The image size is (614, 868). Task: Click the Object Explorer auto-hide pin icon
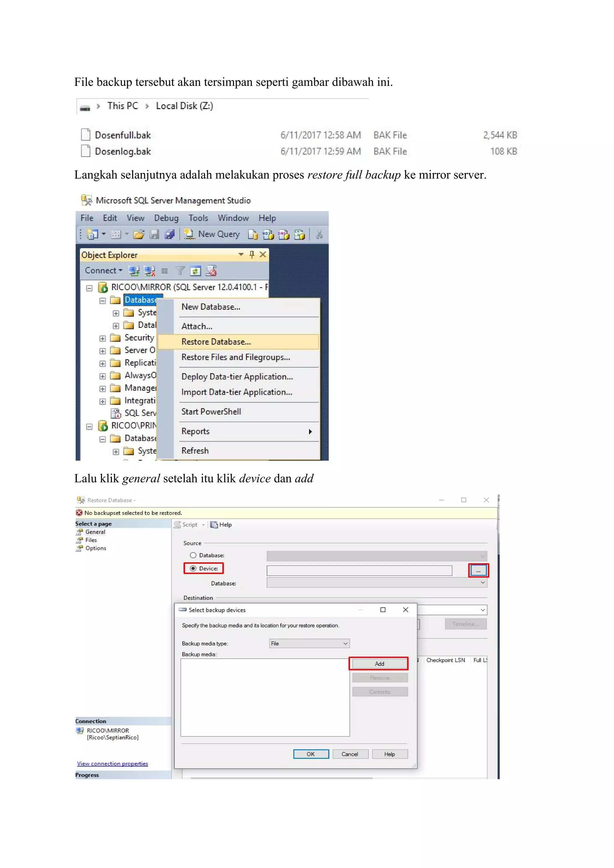tap(252, 254)
